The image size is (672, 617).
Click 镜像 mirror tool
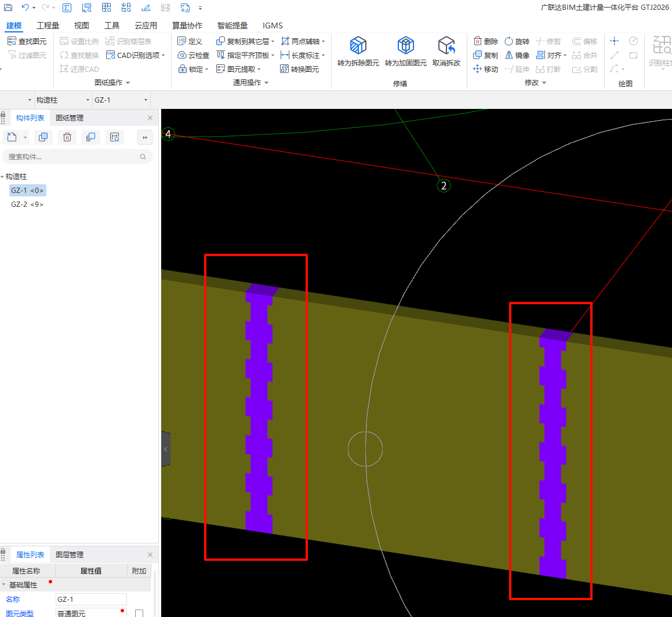point(517,55)
